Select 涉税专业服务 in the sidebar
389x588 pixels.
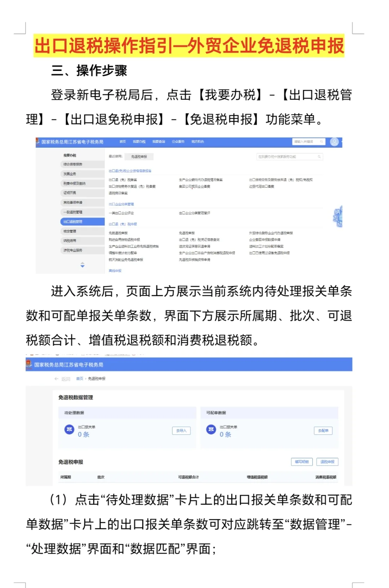tap(82, 250)
